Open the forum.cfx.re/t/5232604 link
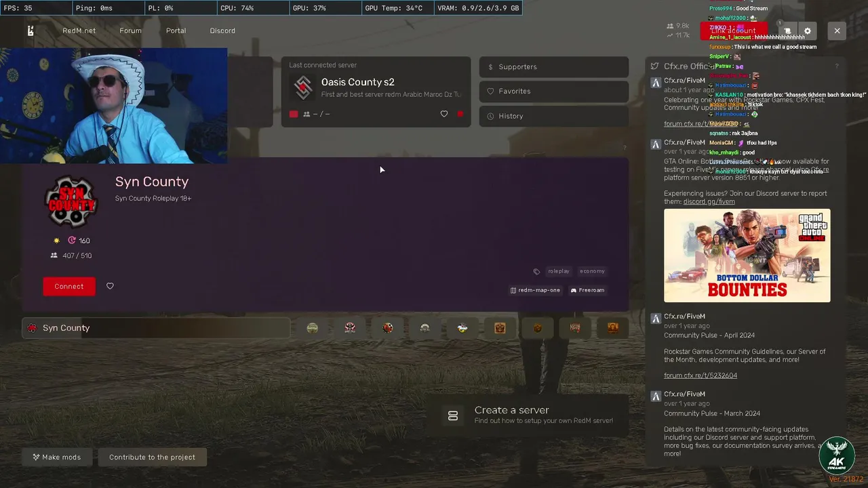Image resolution: width=868 pixels, height=488 pixels. pyautogui.click(x=701, y=375)
